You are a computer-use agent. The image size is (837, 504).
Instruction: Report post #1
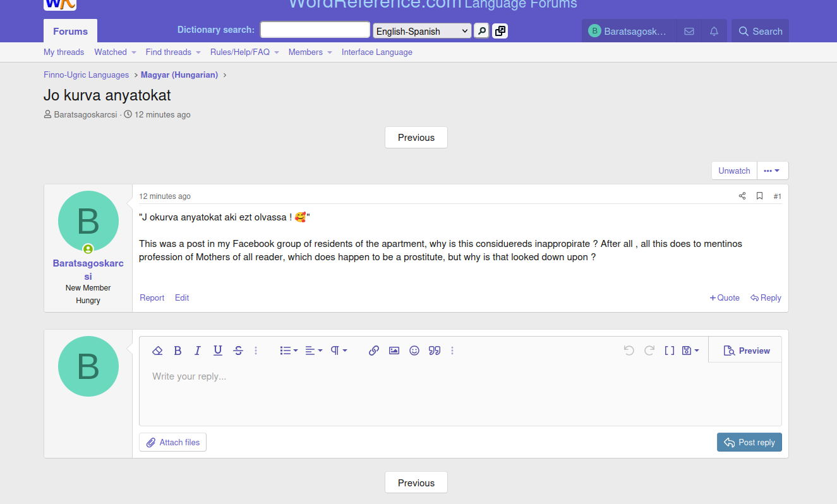pos(152,298)
